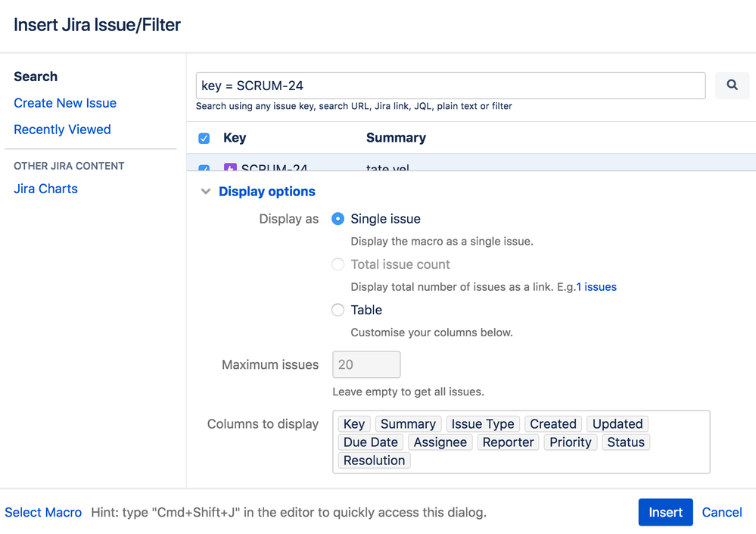Click the Reporter column tag
Viewport: 756px width, 534px height.
tap(509, 442)
